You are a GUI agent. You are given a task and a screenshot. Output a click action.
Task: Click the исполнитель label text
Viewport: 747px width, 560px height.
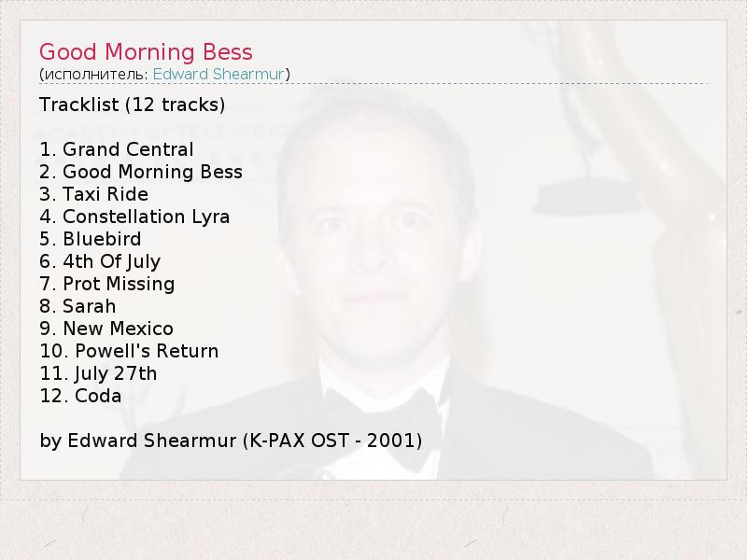pyautogui.click(x=93, y=74)
